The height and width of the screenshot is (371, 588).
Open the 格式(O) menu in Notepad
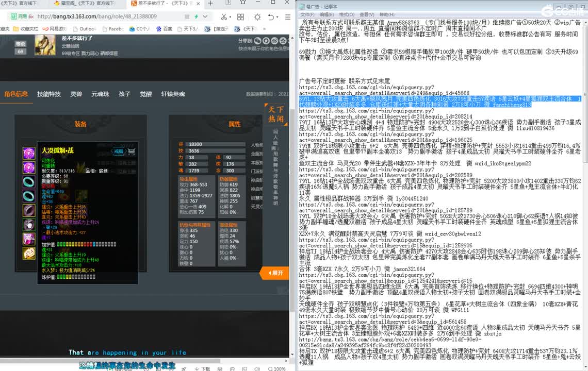(x=346, y=14)
